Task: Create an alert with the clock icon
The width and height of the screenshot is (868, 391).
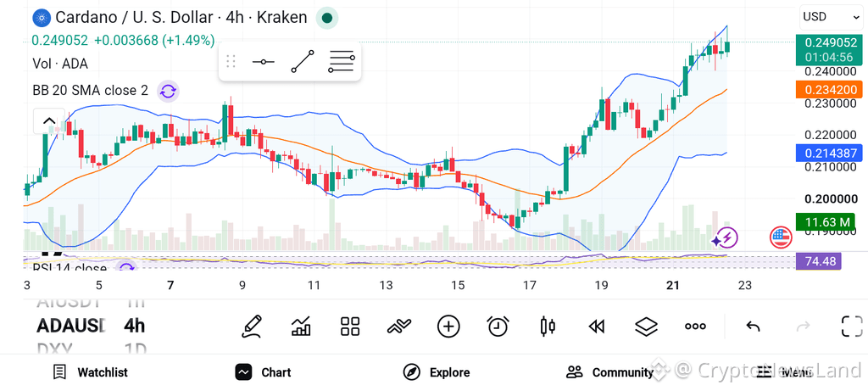Action: click(498, 327)
